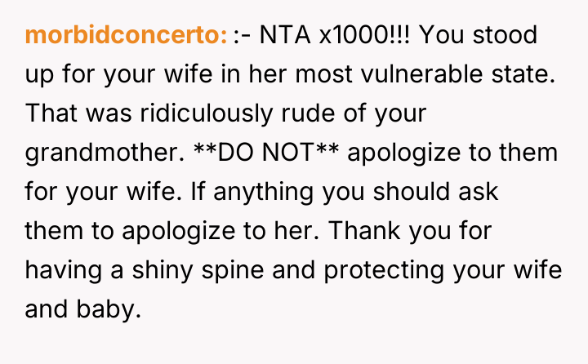
Task: Open the morbidconcerto user profile link
Action: [x=126, y=37]
